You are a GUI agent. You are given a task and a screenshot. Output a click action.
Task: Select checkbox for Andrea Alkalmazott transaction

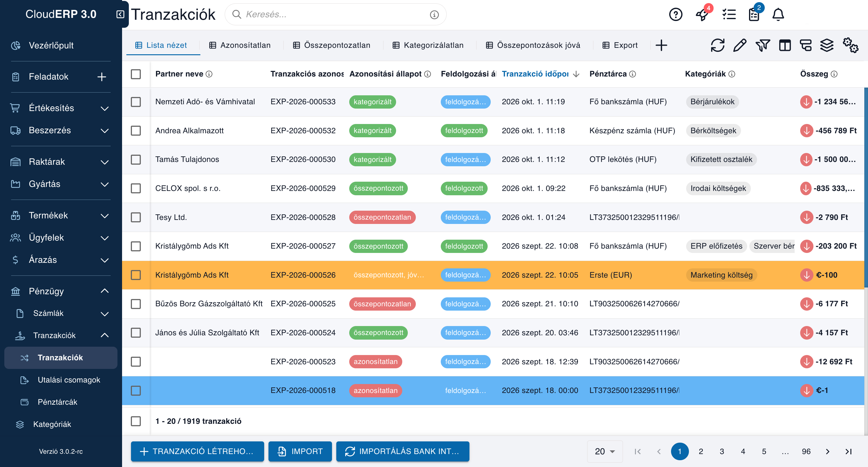(136, 130)
